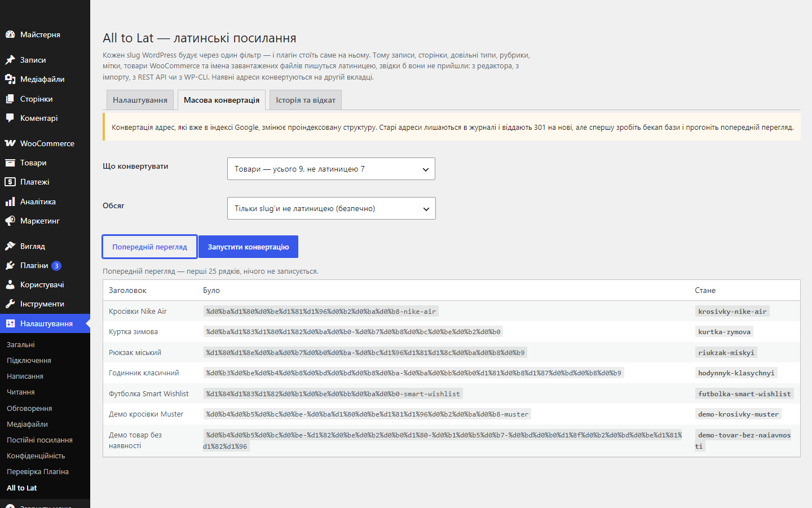Image resolution: width=812 pixels, height=508 pixels.
Task: Select the Масова конвертація tab
Action: click(222, 100)
